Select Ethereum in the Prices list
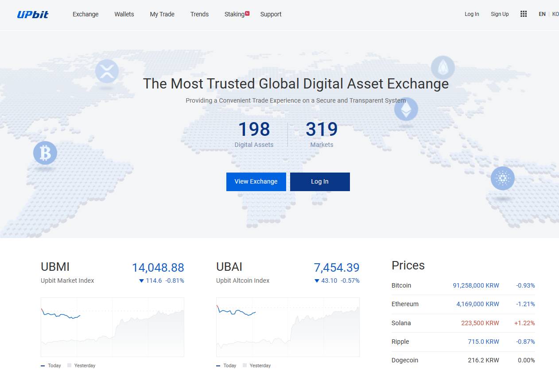 coord(463,304)
